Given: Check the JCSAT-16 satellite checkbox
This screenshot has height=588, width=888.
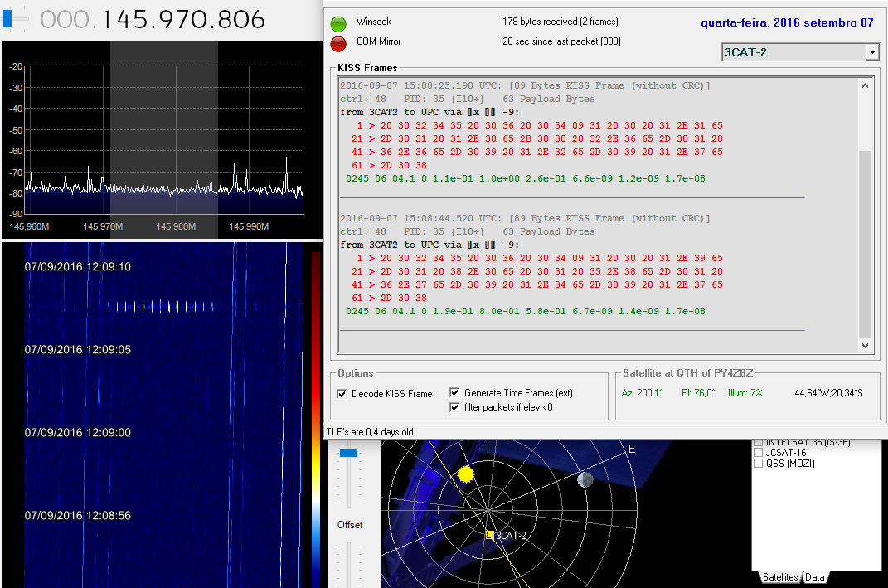Looking at the screenshot, I should (x=759, y=453).
